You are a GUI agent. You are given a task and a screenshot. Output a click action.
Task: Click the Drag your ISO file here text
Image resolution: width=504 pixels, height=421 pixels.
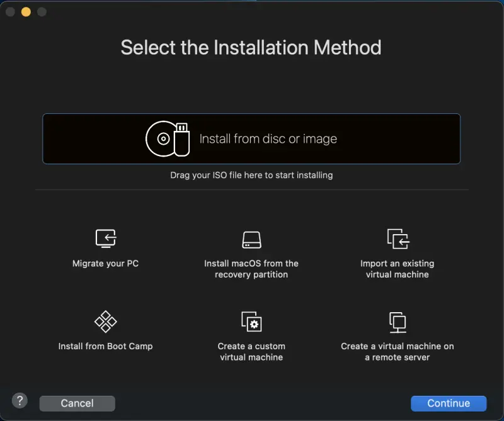(251, 175)
